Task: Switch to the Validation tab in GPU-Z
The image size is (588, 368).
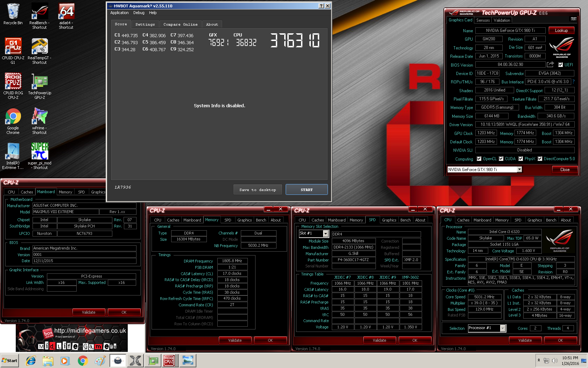Action: point(502,20)
